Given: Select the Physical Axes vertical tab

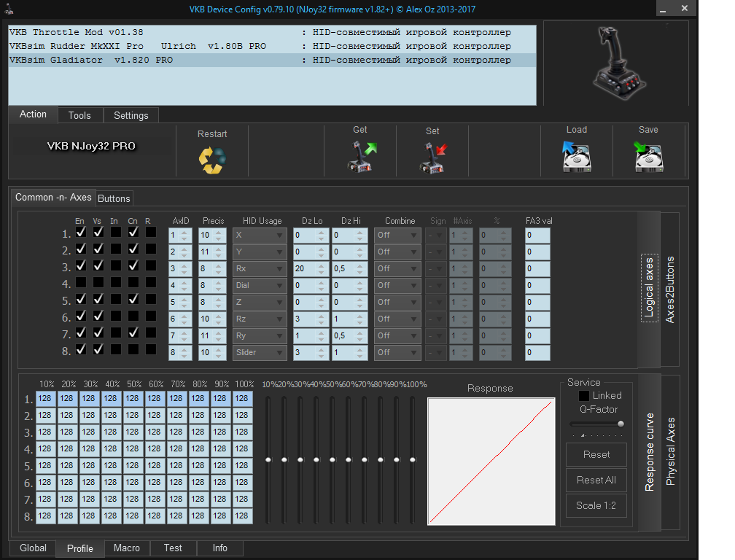Looking at the screenshot, I should 670,452.
